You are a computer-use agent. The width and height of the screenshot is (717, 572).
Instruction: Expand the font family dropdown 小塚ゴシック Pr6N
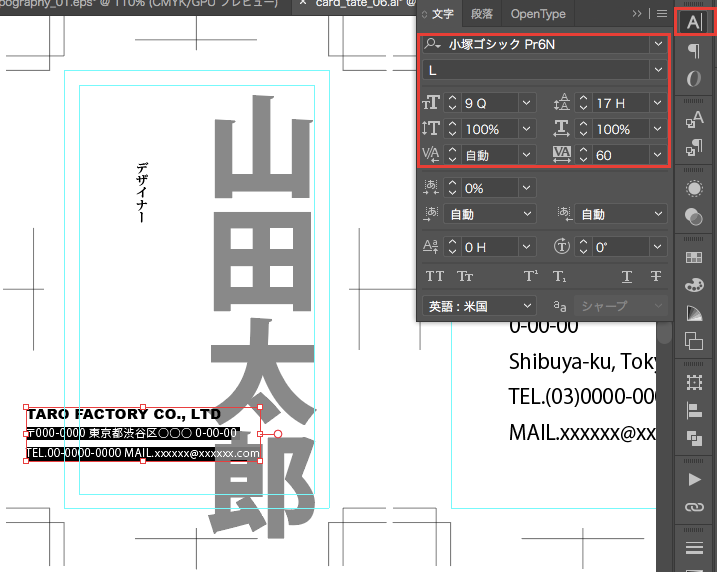pos(657,44)
